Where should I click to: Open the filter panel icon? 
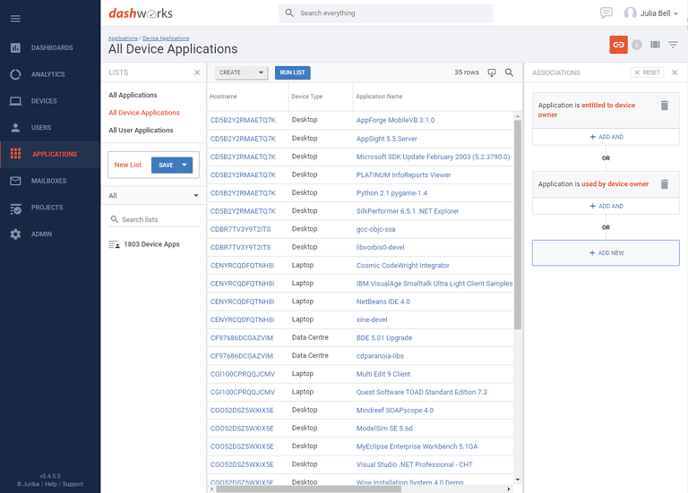[673, 45]
